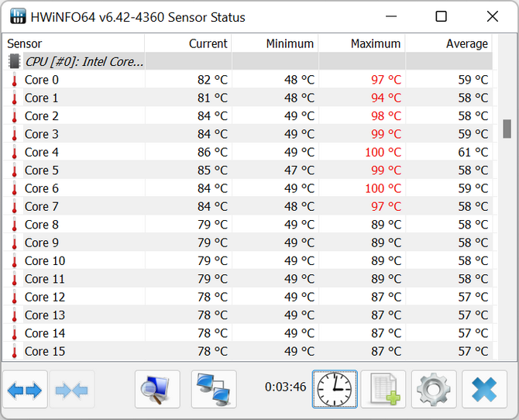Click Core 7 minimum value 48 °C
Image resolution: width=519 pixels, height=420 pixels.
(299, 207)
